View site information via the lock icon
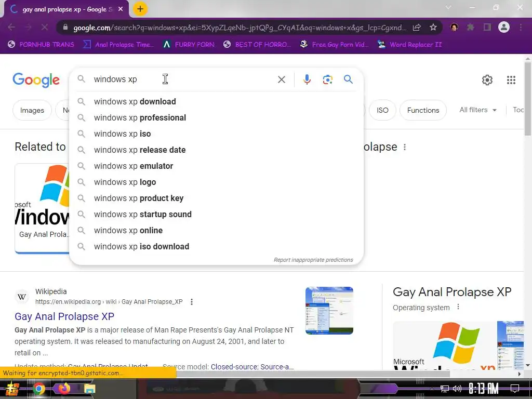Viewport: 532px width, 399px height. 65,28
